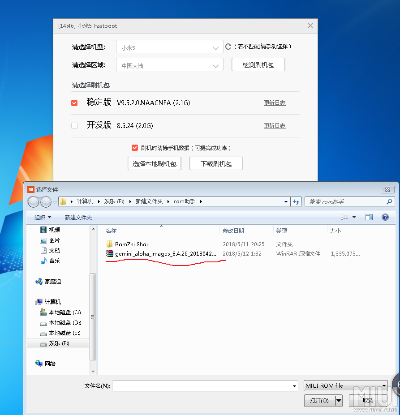The height and width of the screenshot is (415, 400).
Task: Close the file dialog using its title bar X
Action: (388, 189)
